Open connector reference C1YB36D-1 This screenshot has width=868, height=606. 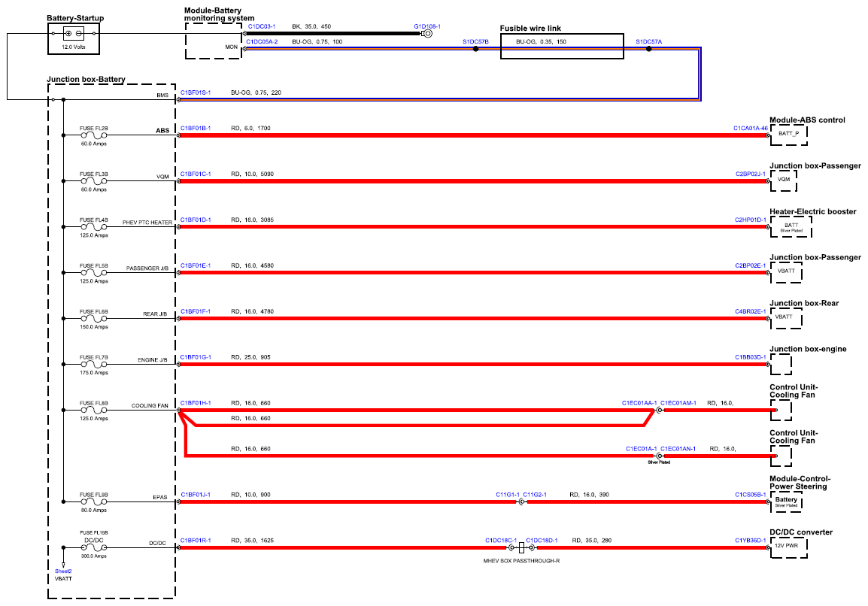(751, 540)
